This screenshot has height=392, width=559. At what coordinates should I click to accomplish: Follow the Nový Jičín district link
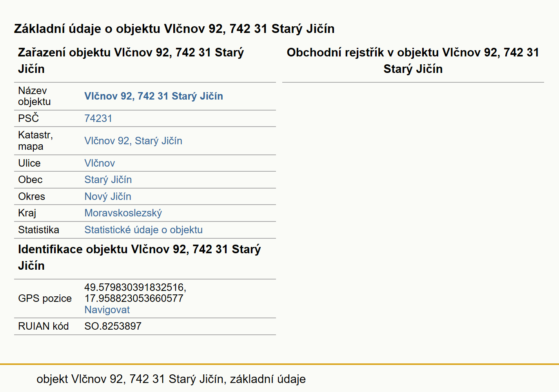pos(108,196)
